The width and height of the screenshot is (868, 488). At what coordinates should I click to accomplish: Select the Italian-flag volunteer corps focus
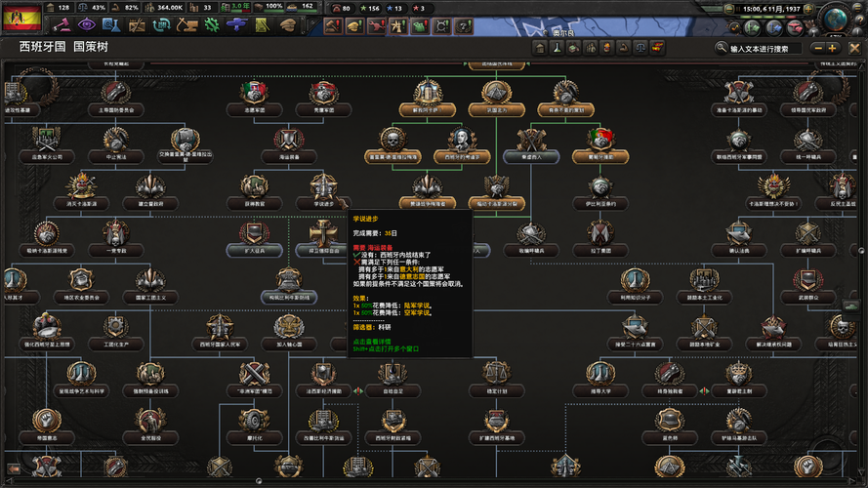tap(254, 98)
